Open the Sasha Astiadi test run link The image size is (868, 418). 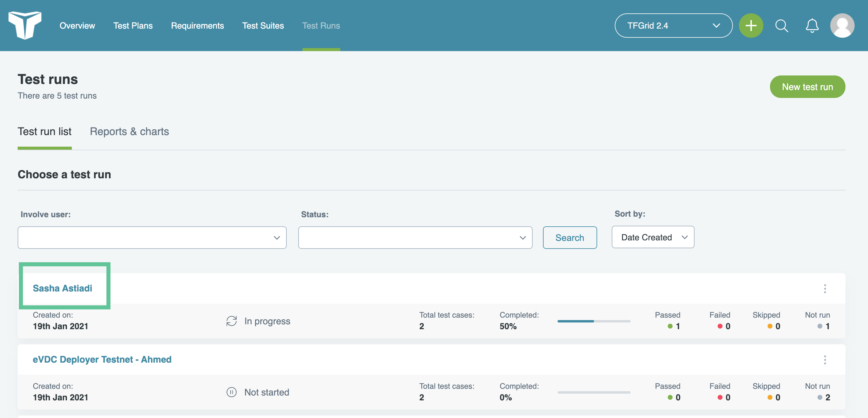coord(62,288)
